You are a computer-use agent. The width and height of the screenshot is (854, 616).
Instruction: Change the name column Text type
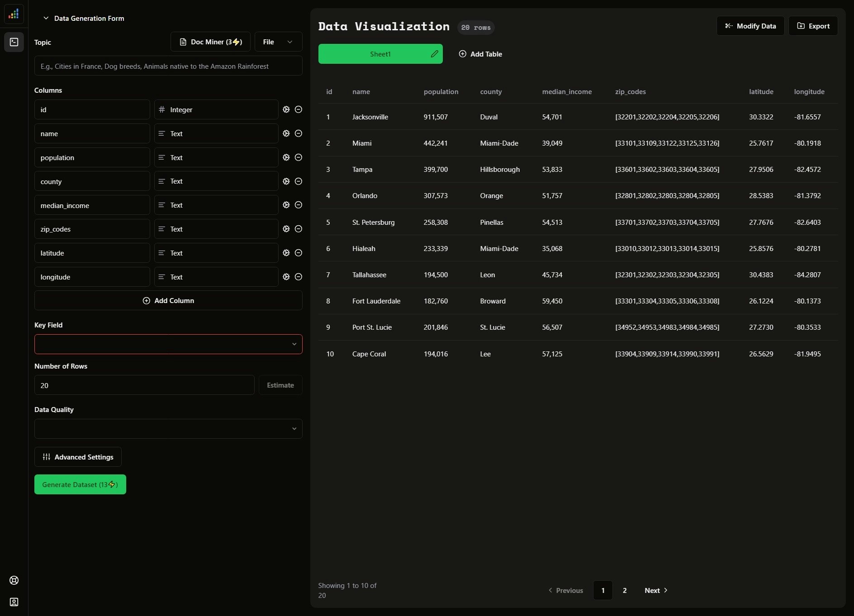pyautogui.click(x=216, y=133)
